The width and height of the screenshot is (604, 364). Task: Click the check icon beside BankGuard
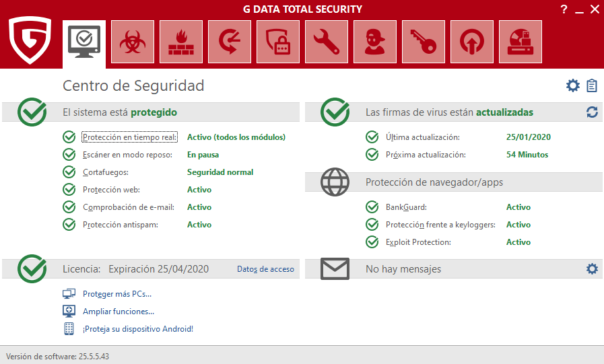point(372,207)
